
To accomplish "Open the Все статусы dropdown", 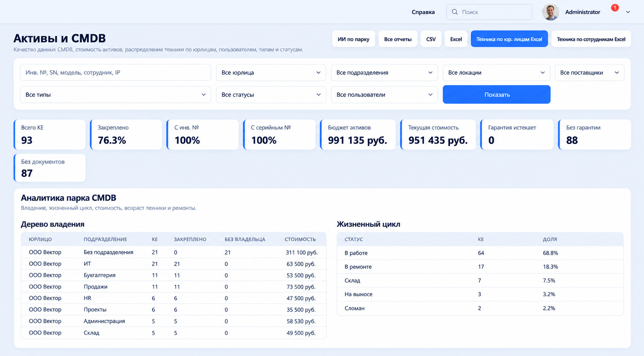I will point(271,95).
